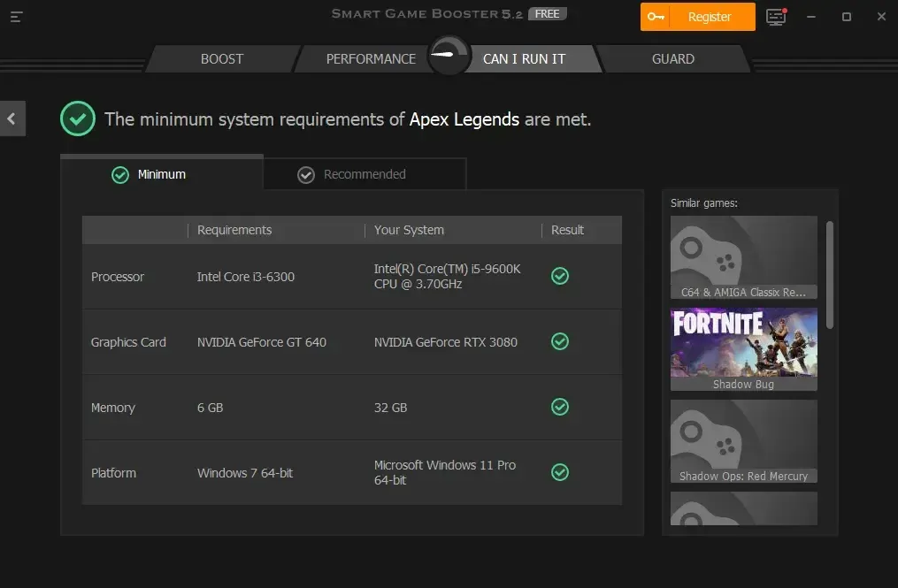This screenshot has width=898, height=588.
Task: Select the check circle beside Recommended
Action: click(306, 173)
